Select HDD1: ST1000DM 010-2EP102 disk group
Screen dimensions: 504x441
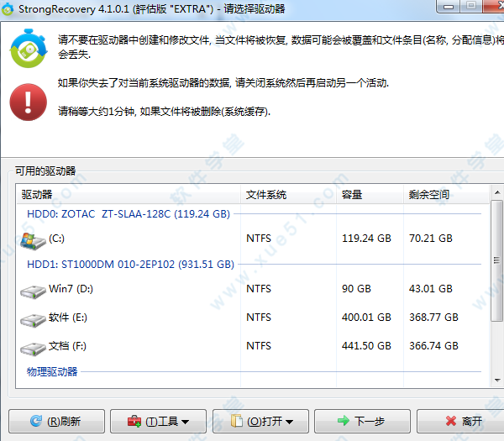pyautogui.click(x=130, y=265)
